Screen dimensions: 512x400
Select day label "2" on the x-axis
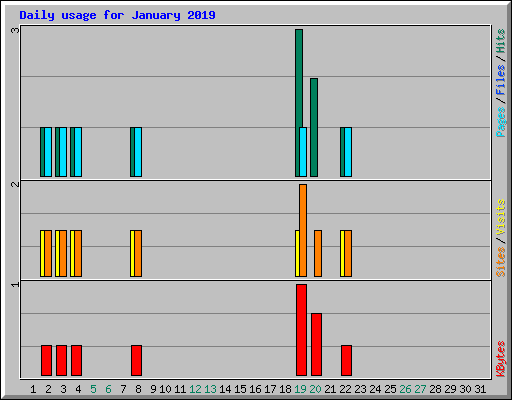[48, 389]
